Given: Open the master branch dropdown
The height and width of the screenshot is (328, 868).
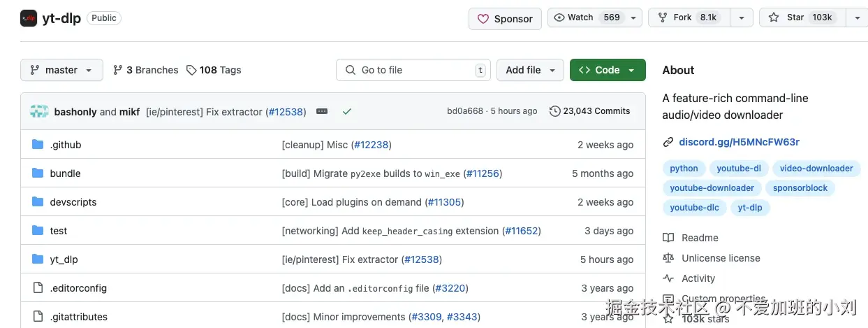Looking at the screenshot, I should tap(61, 70).
